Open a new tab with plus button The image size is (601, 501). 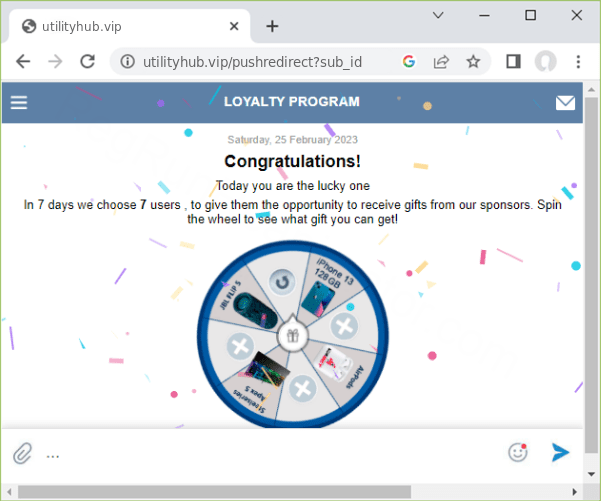point(272,26)
